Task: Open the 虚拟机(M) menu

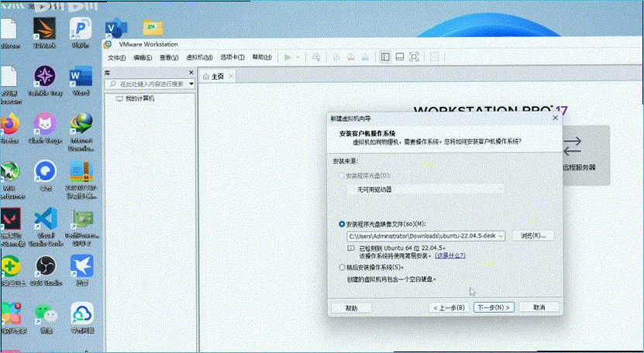Action: tap(199, 57)
